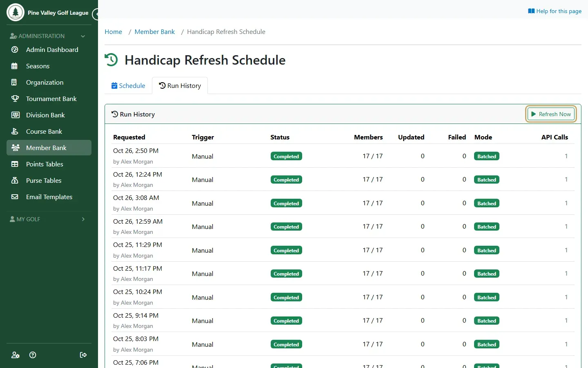Viewport: 588px width, 368px height.
Task: Click Batched badge for Oct 26, 3:08 AM
Action: tap(487, 203)
